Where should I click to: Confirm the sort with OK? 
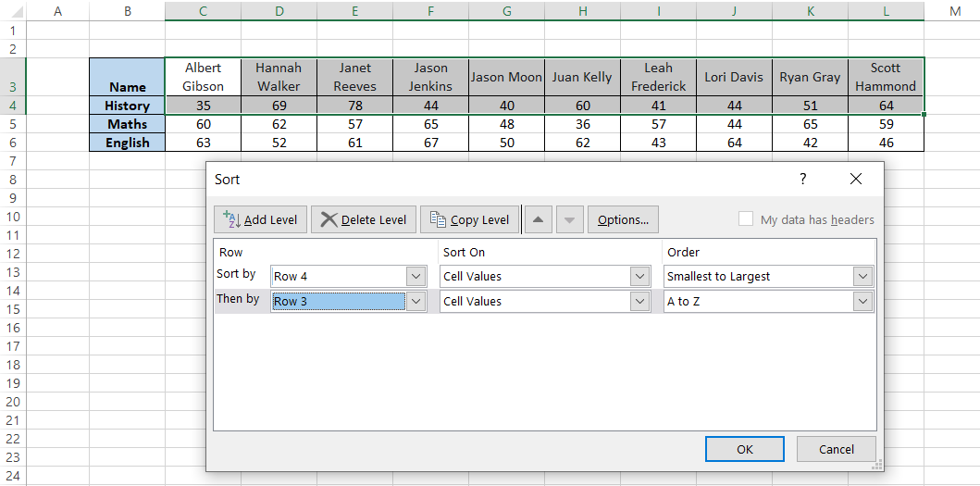(744, 449)
